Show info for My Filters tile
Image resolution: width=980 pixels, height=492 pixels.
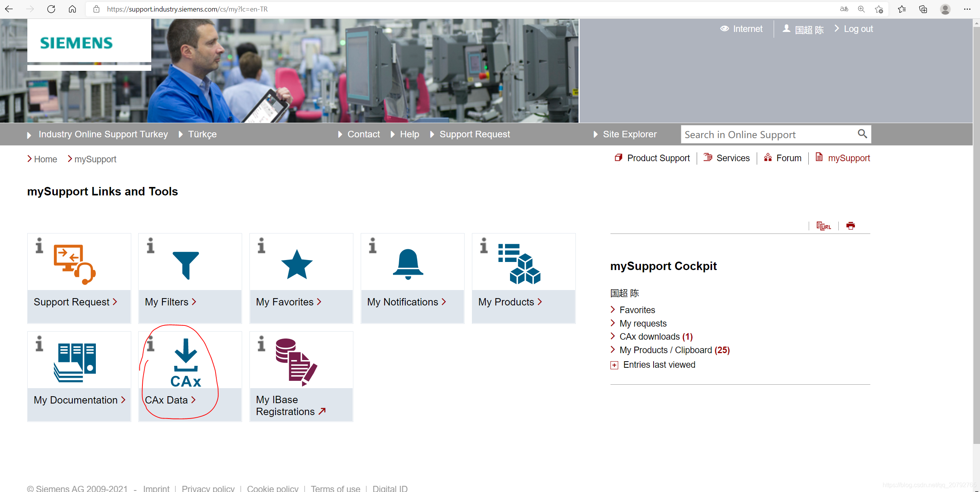[151, 245]
